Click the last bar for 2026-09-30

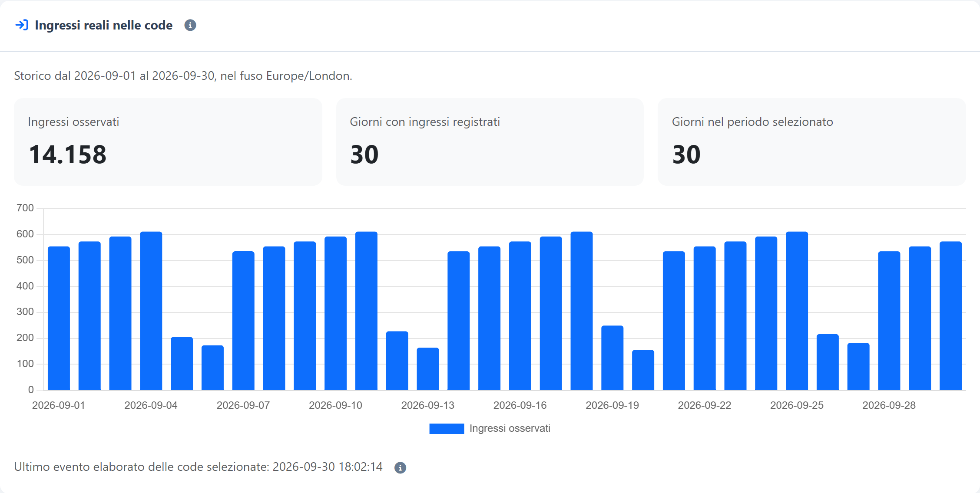[x=950, y=316]
